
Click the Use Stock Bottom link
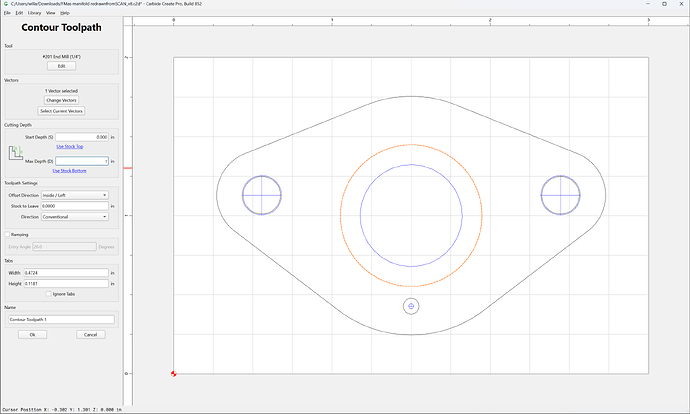pos(70,171)
